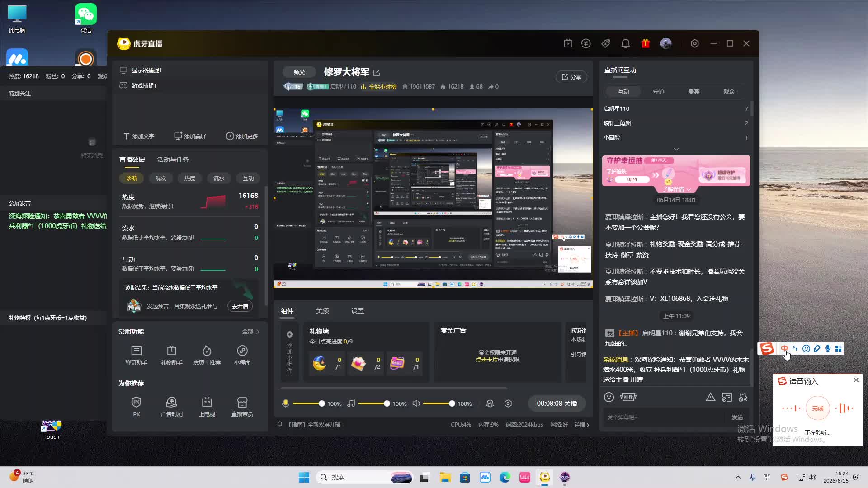Open 弹幕助手 tool

pyautogui.click(x=136, y=355)
